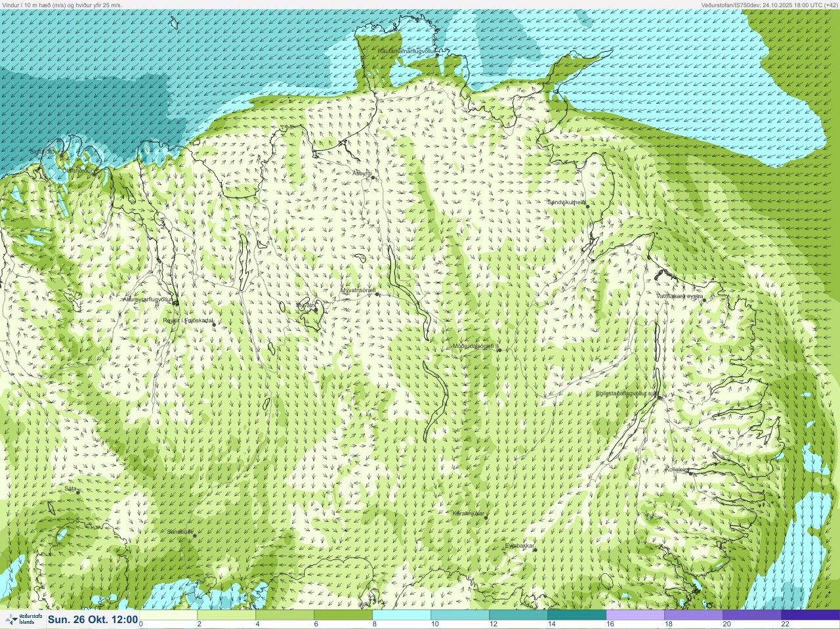This screenshot has width=840, height=629.
Task: Click the Eyjabakkar station dot marker
Action: point(535,550)
